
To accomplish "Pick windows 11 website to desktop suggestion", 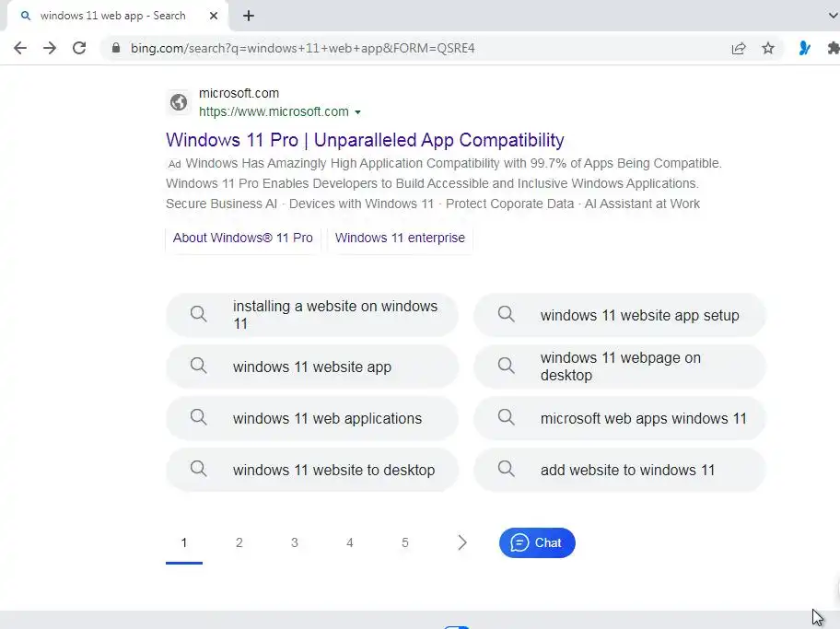I will (312, 470).
